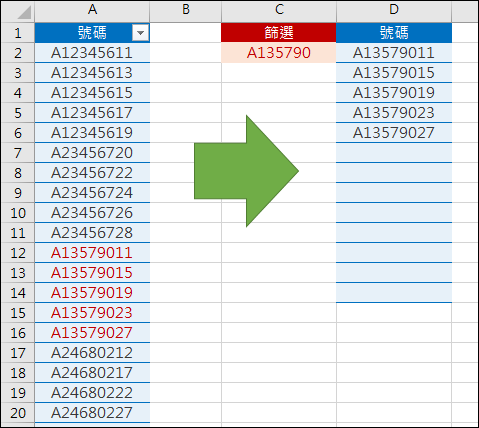Select cell containing A12345619
479x428 pixels.
coord(92,133)
